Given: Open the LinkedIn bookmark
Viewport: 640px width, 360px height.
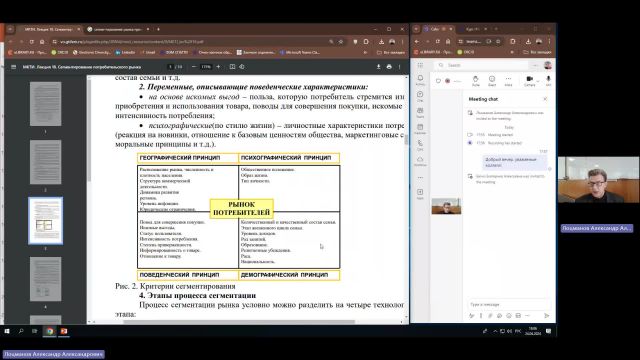Looking at the screenshot, I should pyautogui.click(x=125, y=53).
